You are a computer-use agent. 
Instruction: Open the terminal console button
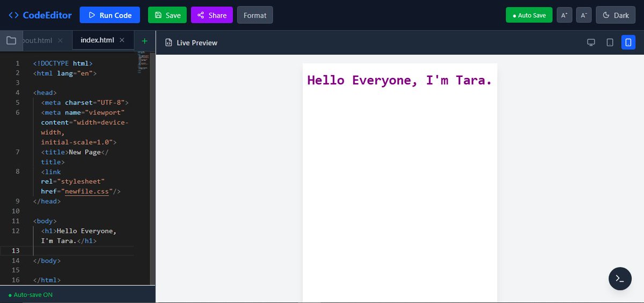pyautogui.click(x=620, y=278)
